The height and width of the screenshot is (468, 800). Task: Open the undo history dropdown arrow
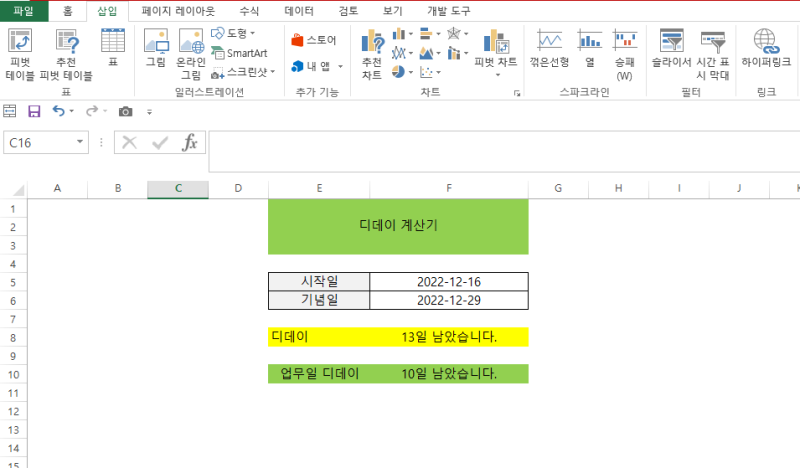click(71, 111)
